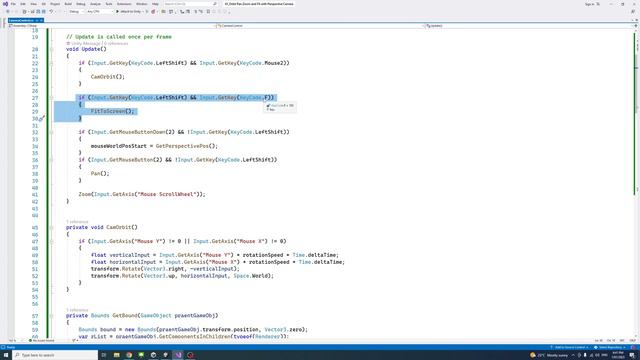
Task: Click the New Project toolbar icon
Action: click(x=24, y=12)
